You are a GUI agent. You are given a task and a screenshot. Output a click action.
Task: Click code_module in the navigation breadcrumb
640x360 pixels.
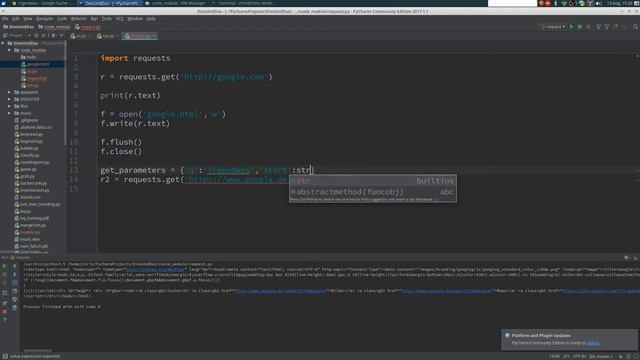[54, 27]
